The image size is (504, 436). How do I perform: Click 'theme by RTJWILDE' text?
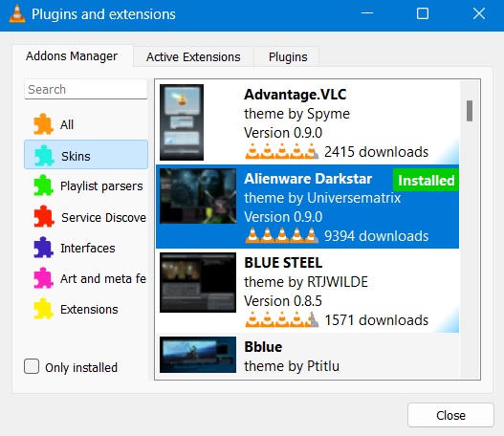(x=306, y=282)
